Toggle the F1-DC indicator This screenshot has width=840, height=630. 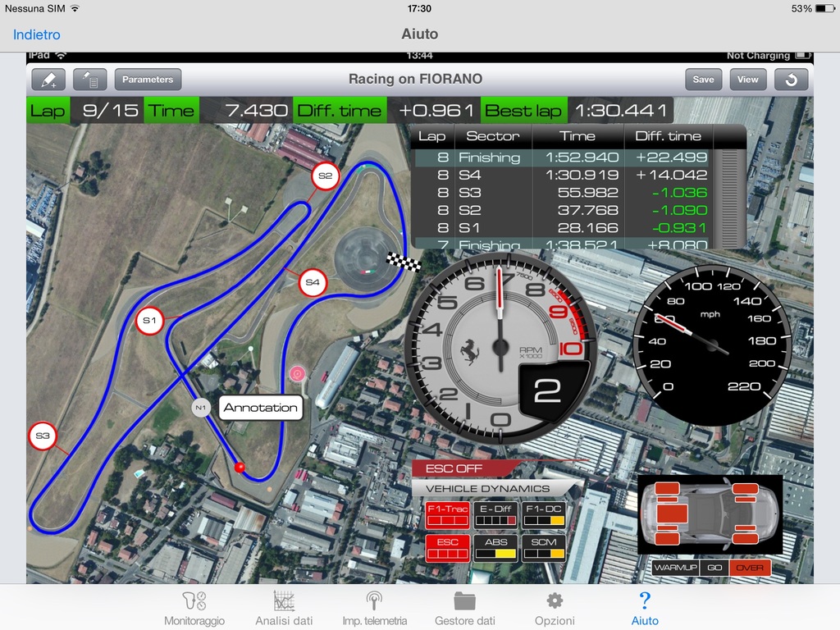point(544,515)
